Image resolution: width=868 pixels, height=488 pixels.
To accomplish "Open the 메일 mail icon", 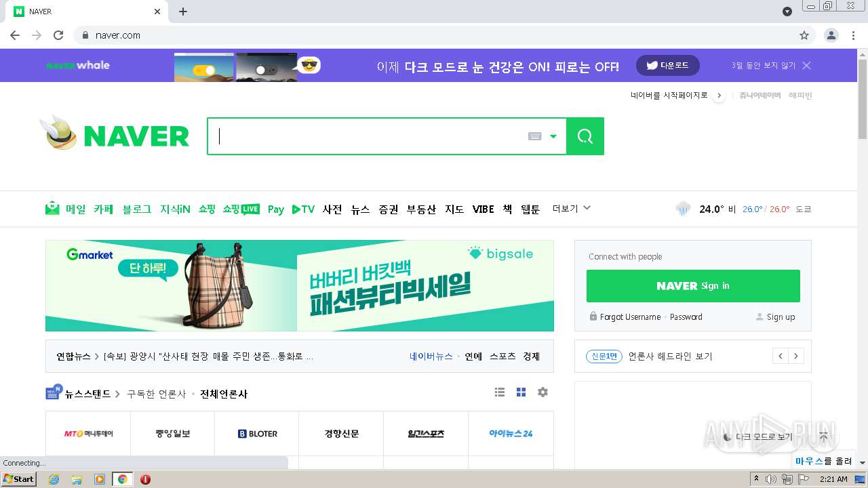I will (x=52, y=209).
